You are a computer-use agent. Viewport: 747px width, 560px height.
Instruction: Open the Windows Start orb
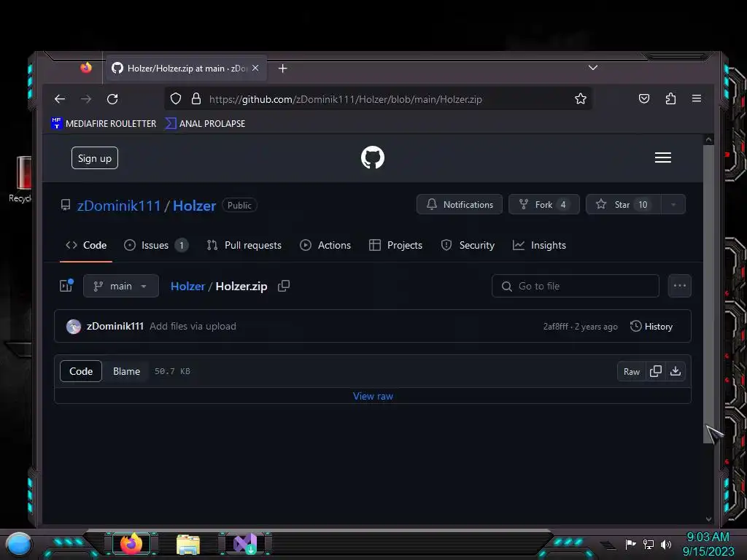point(19,545)
